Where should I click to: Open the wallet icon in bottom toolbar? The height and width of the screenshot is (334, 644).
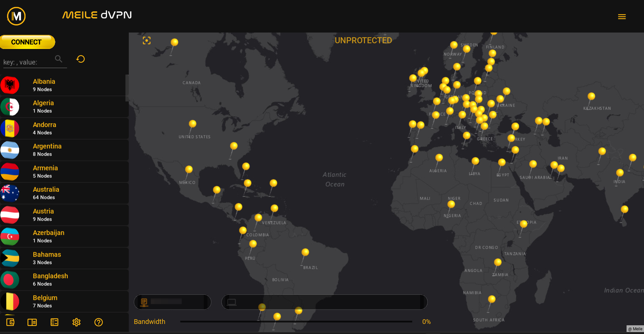pyautogui.click(x=10, y=322)
